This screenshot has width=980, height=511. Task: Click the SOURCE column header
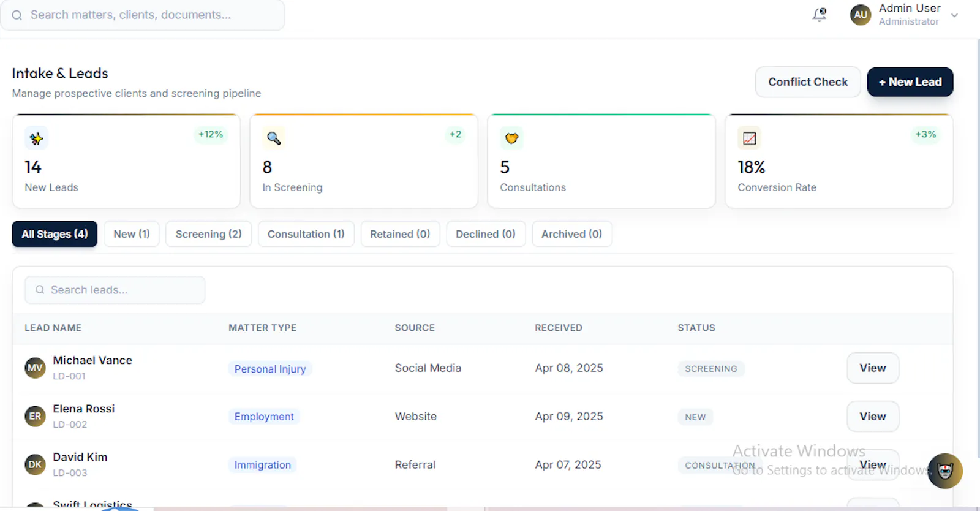tap(415, 328)
